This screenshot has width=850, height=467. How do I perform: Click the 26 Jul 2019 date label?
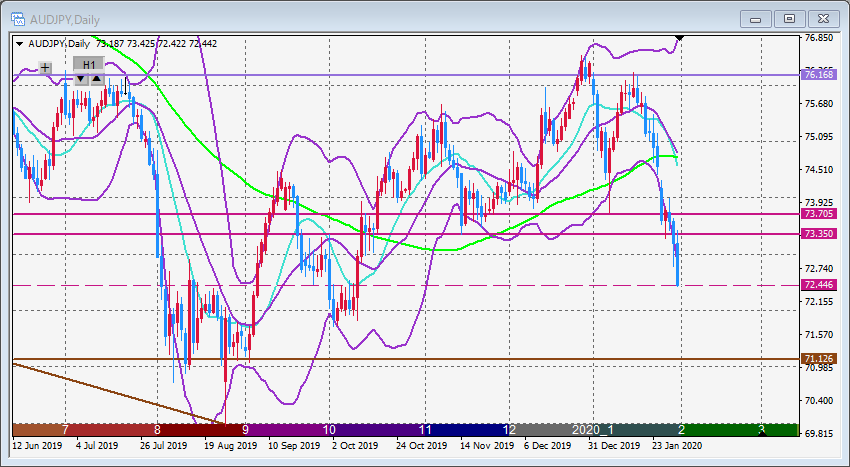tap(164, 446)
